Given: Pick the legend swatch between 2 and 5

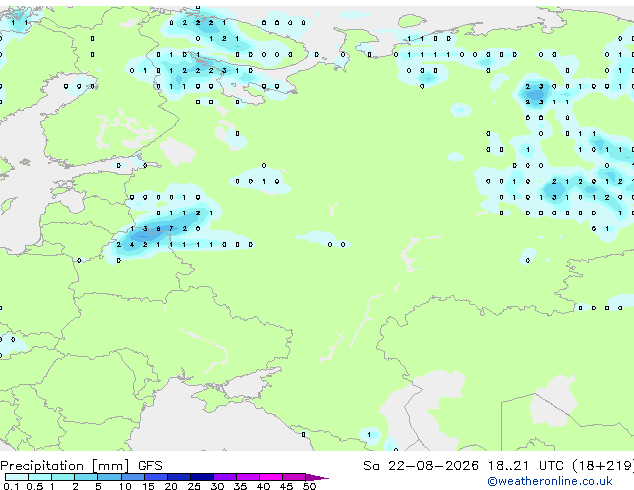Looking at the screenshot, I should tap(86, 477).
